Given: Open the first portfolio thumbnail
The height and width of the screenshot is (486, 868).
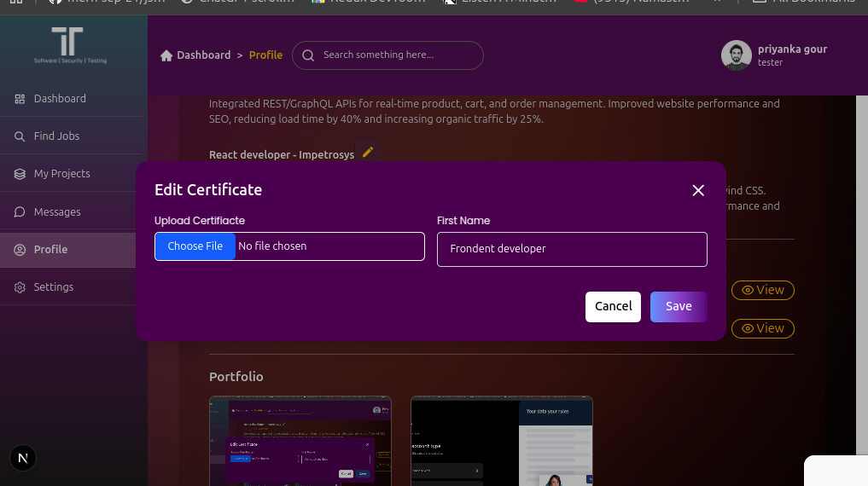Looking at the screenshot, I should [x=300, y=441].
